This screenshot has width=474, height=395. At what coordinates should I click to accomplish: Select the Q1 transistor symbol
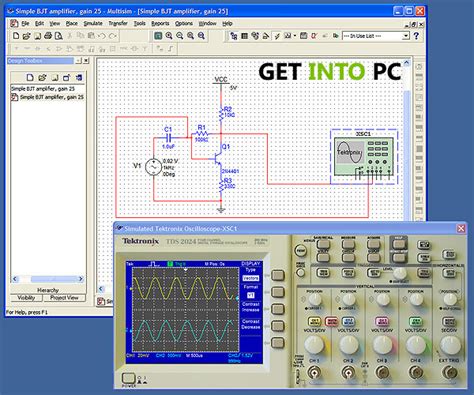point(217,158)
